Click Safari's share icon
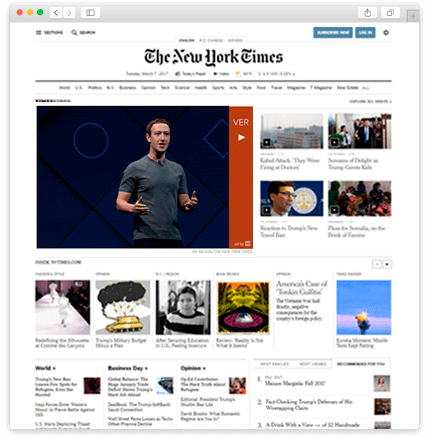Image resolution: width=428 pixels, height=437 pixels. [x=367, y=13]
